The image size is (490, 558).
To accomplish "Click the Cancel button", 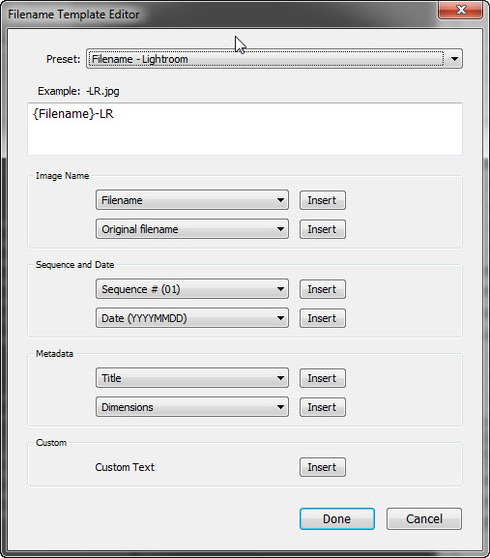I will [x=424, y=519].
